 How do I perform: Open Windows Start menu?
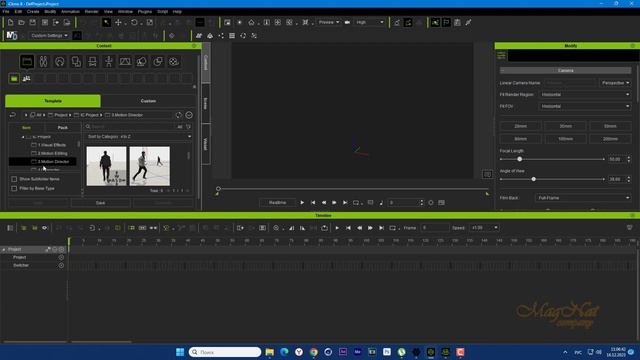tap(180, 352)
